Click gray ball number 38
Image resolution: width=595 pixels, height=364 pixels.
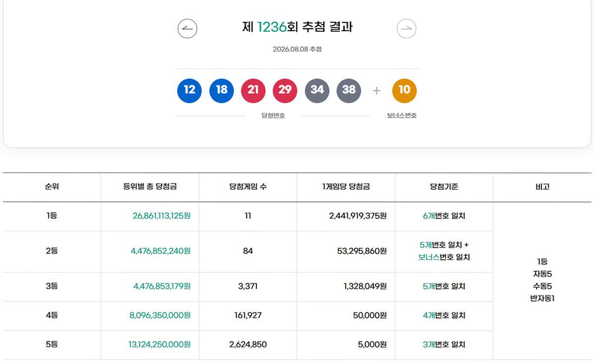click(349, 91)
